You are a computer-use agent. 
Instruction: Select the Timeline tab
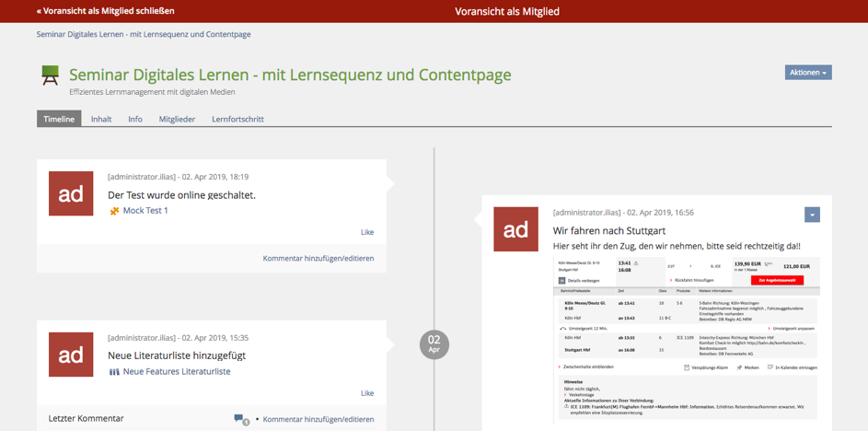(x=59, y=119)
